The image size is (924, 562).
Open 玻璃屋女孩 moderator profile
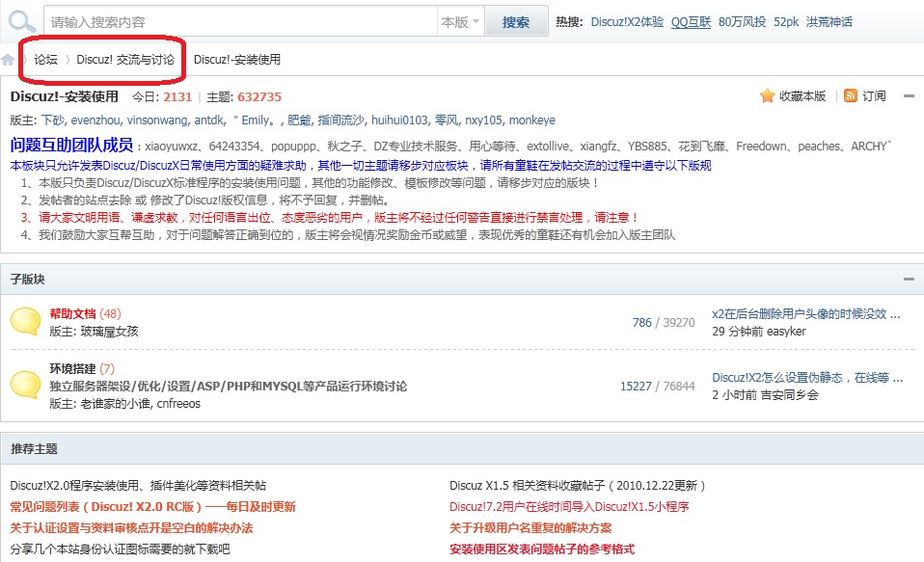point(109,331)
